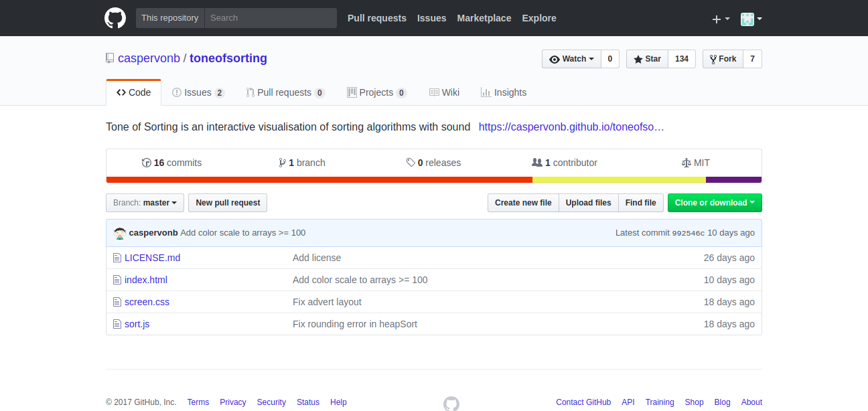Open the Terms footer link

click(198, 402)
